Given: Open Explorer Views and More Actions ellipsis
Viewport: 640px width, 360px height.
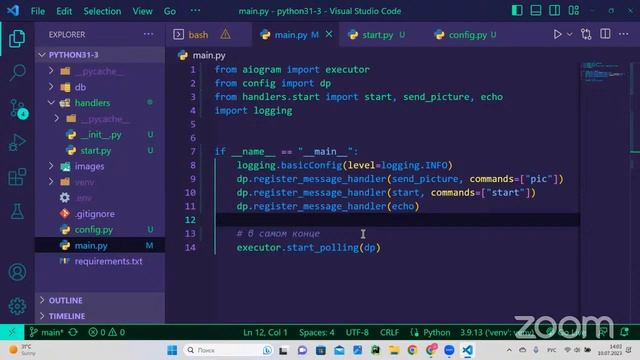Looking at the screenshot, I should [x=149, y=34].
